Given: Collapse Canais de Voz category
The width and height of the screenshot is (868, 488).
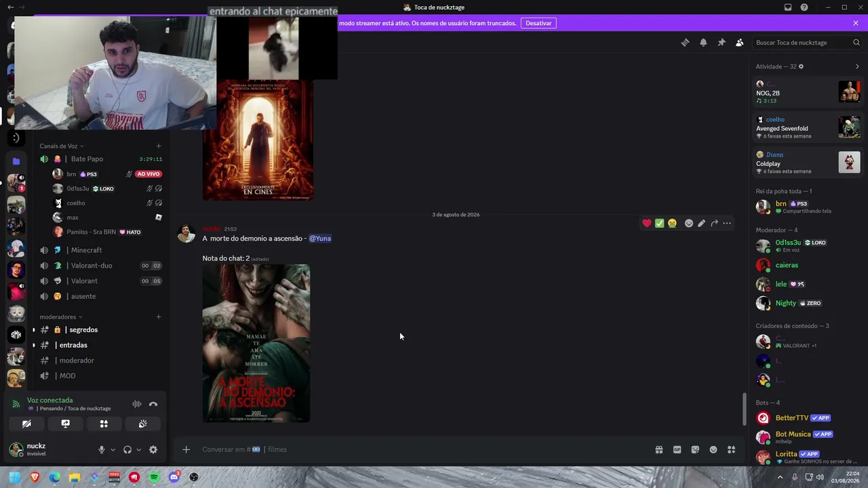Looking at the screenshot, I should (x=61, y=146).
